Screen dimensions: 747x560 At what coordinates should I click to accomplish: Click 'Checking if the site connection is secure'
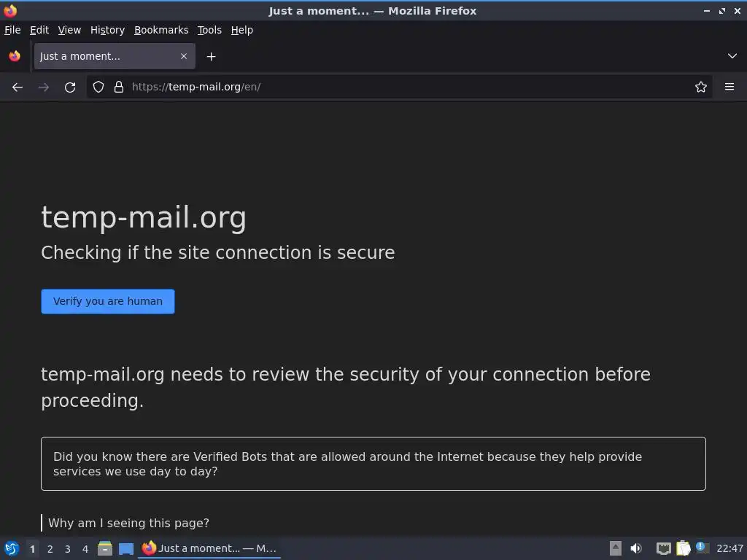(x=217, y=252)
